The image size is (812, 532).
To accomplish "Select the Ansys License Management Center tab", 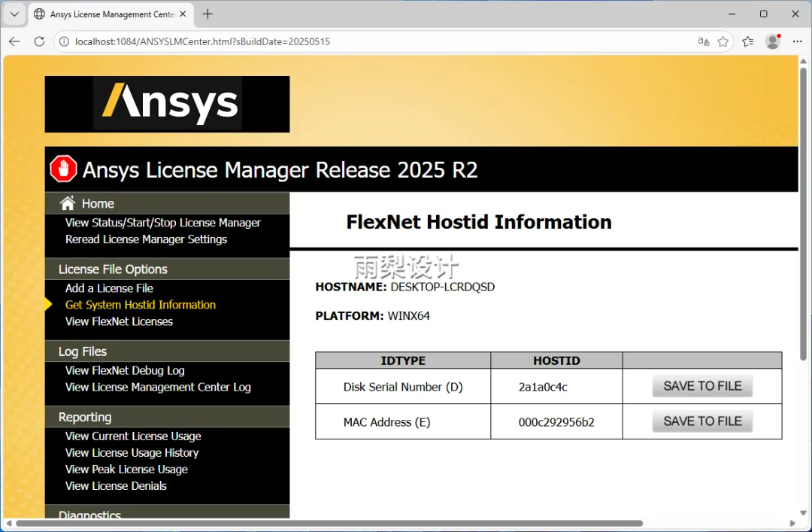I will pyautogui.click(x=111, y=14).
